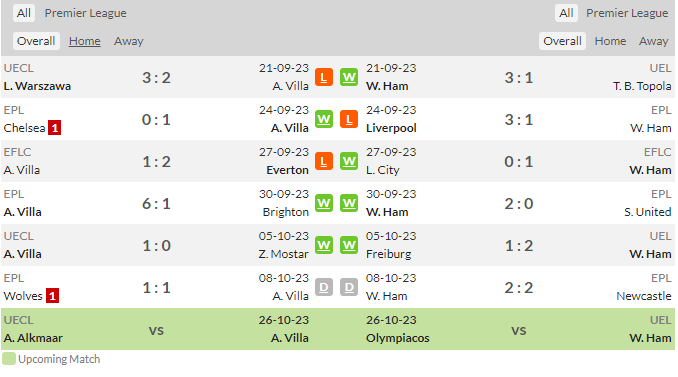Click the grey D badge beside Newcastle match
678x377 pixels.
click(x=349, y=287)
